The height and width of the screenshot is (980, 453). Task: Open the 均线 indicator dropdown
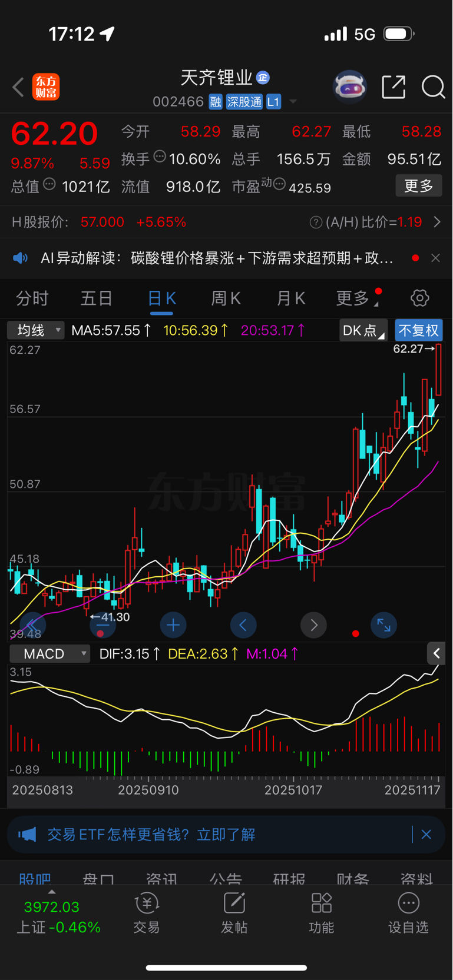pos(35,330)
